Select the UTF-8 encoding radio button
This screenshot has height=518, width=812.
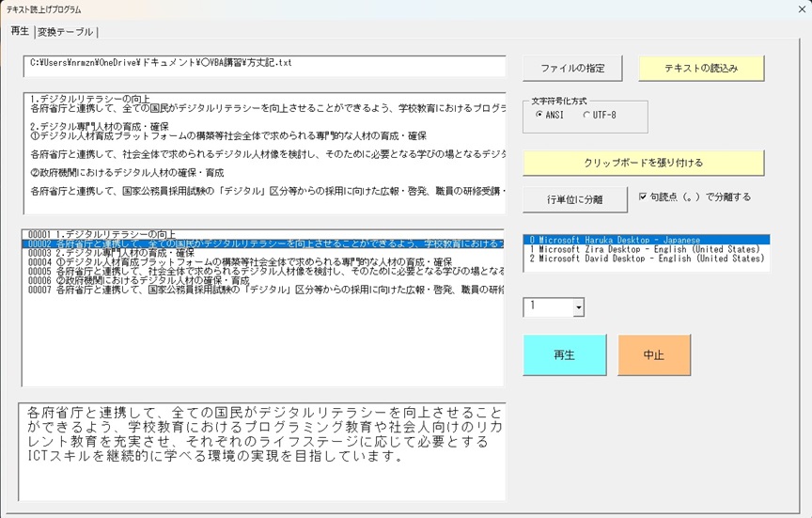click(x=587, y=116)
